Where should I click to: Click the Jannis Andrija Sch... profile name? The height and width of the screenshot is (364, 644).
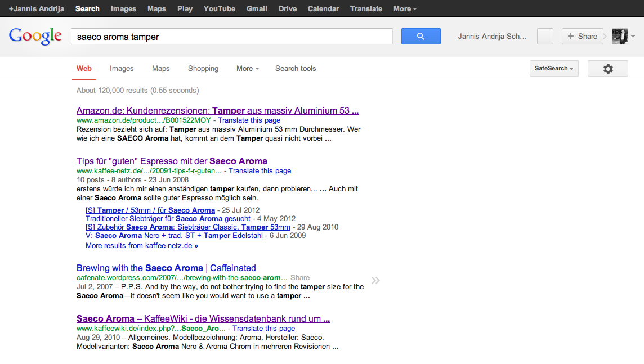tap(492, 36)
